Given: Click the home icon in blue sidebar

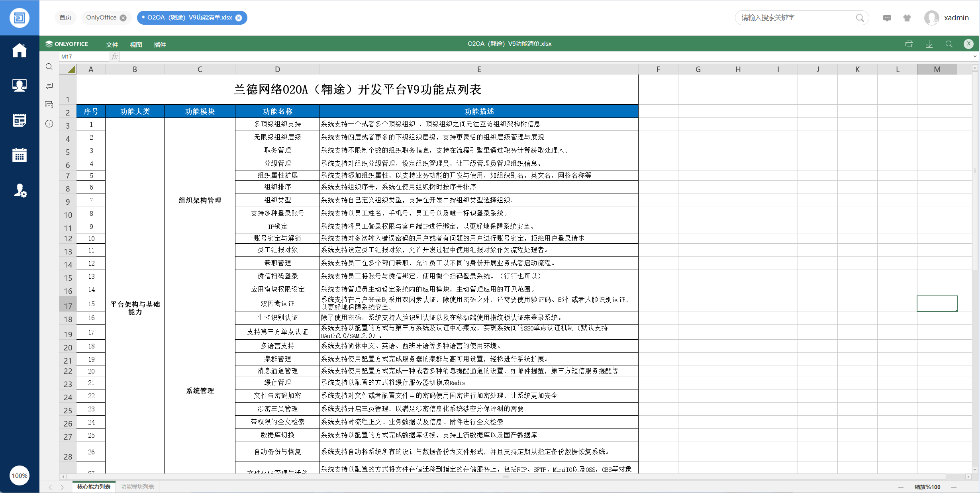Looking at the screenshot, I should (19, 51).
